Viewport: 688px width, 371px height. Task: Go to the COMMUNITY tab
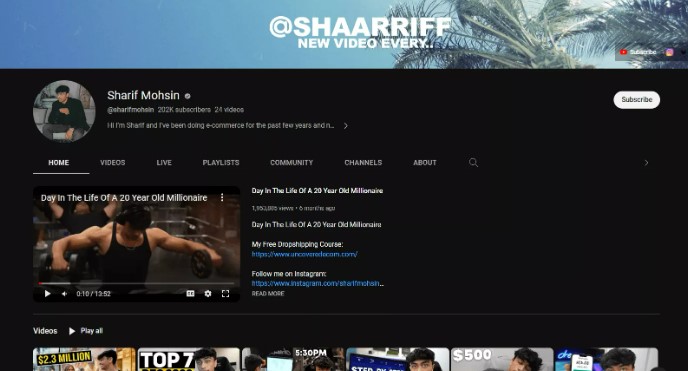(x=292, y=163)
